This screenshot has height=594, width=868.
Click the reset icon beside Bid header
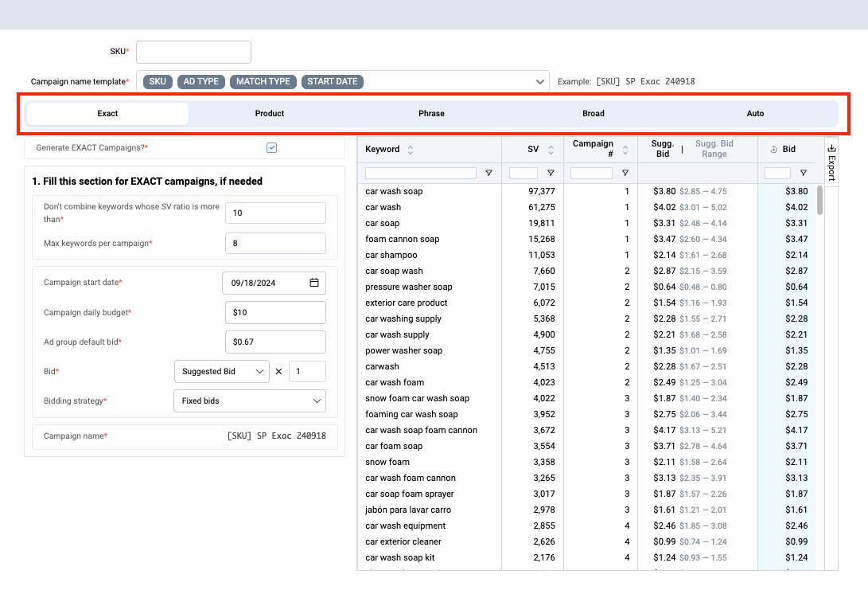coord(774,150)
